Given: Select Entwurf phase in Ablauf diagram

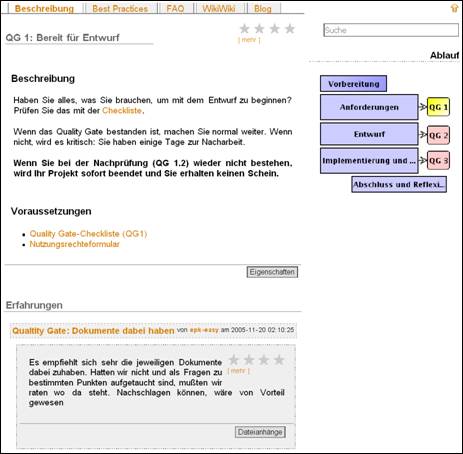Looking at the screenshot, I should pos(369,134).
